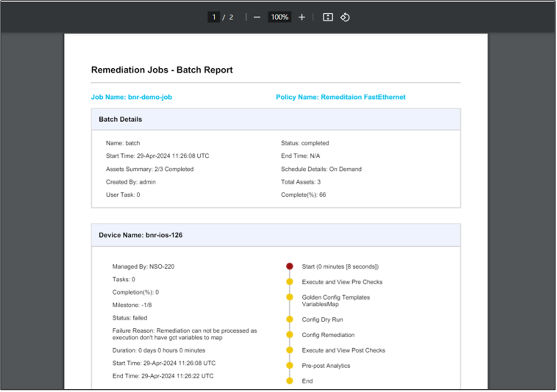Click the zoom out minus icon
557x392 pixels.
point(257,17)
